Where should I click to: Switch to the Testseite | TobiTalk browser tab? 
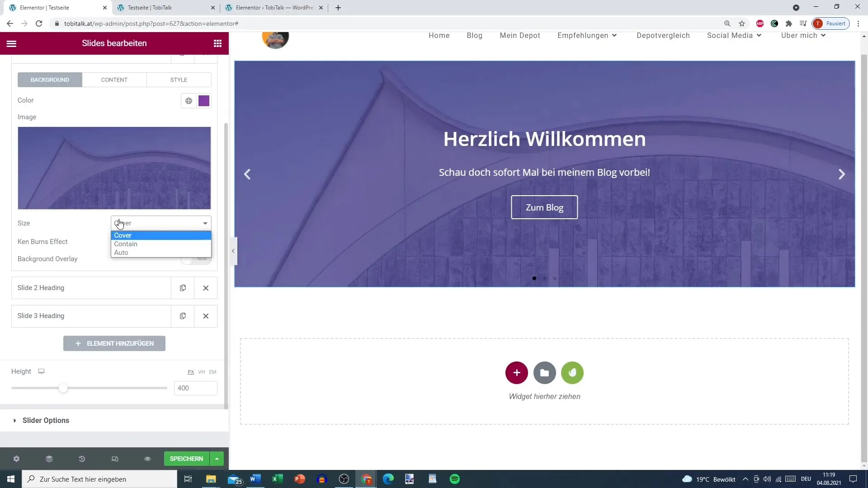[x=165, y=8]
